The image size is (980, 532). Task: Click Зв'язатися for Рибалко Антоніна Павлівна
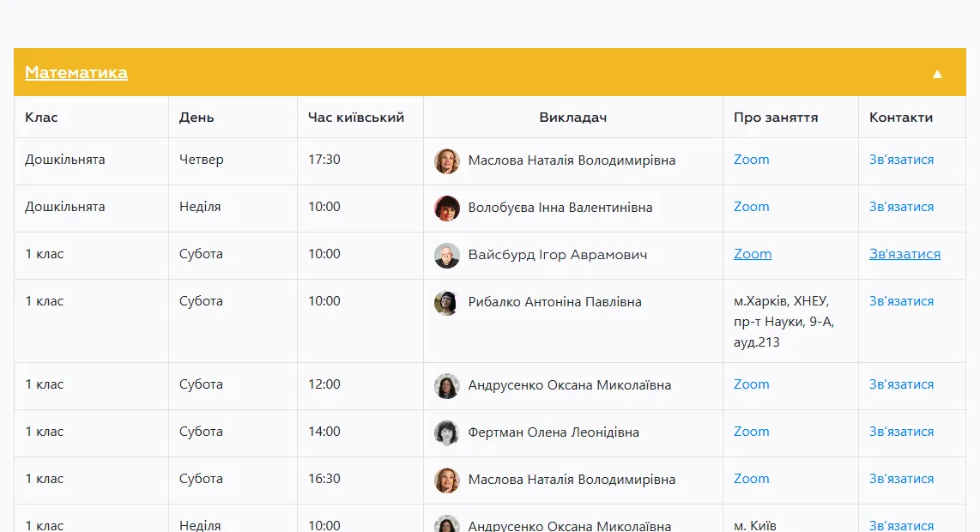[x=901, y=301]
